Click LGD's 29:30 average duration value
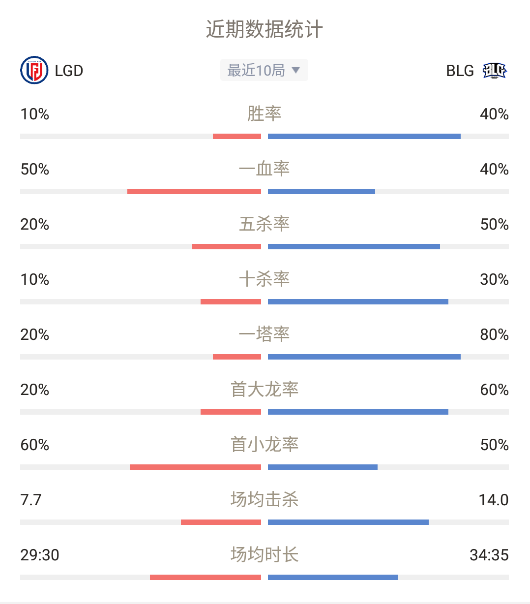The width and height of the screenshot is (530, 604). click(x=40, y=555)
